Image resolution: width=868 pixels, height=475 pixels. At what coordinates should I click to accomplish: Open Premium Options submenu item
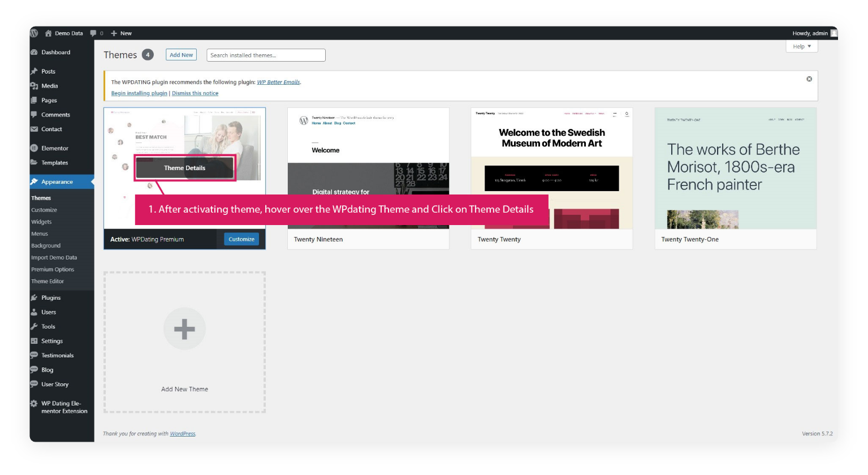[x=53, y=269]
